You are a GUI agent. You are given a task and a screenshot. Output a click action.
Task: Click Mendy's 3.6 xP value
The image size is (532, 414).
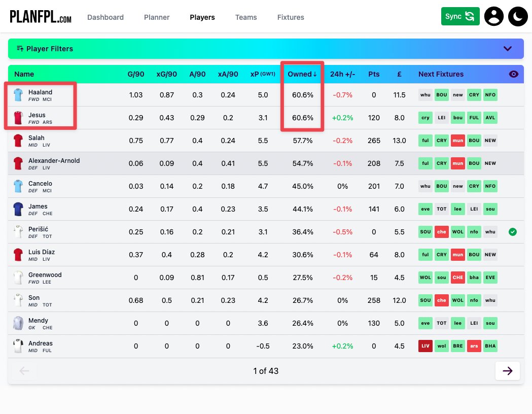coord(263,323)
